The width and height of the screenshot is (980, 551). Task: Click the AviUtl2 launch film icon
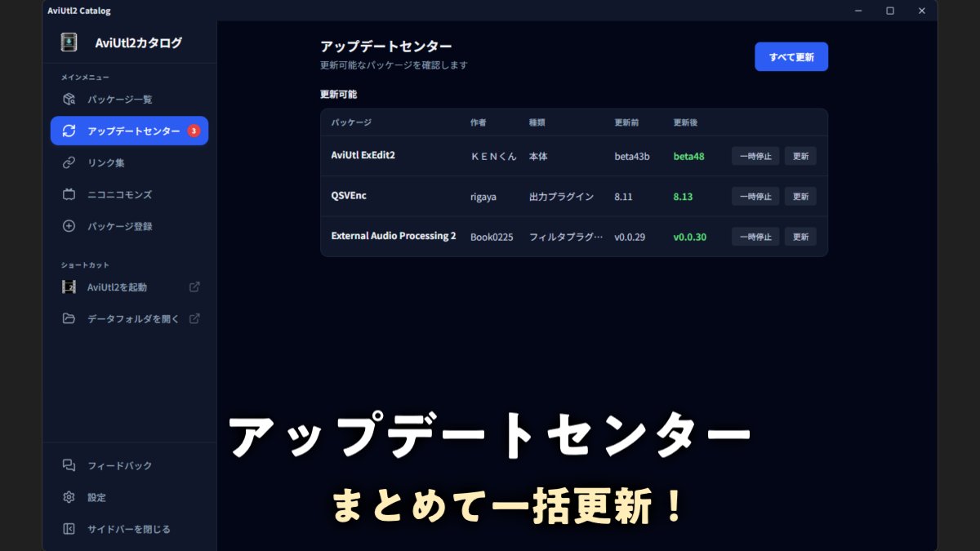pos(69,287)
